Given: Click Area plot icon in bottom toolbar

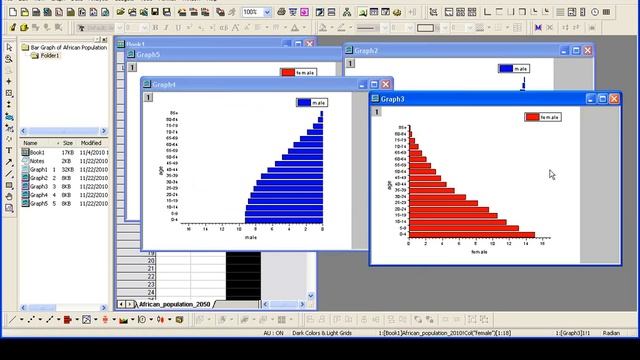Looking at the screenshot, I should [123, 320].
